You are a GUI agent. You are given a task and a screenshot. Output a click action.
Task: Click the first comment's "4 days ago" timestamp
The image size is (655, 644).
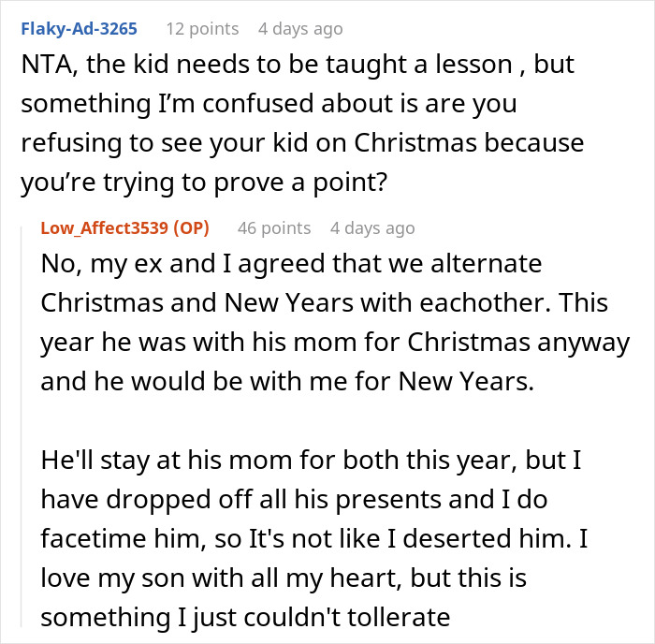(x=300, y=29)
